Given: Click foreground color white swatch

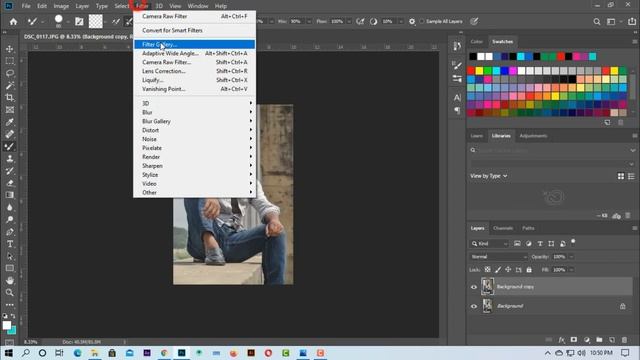Looking at the screenshot, I should 7,325.
